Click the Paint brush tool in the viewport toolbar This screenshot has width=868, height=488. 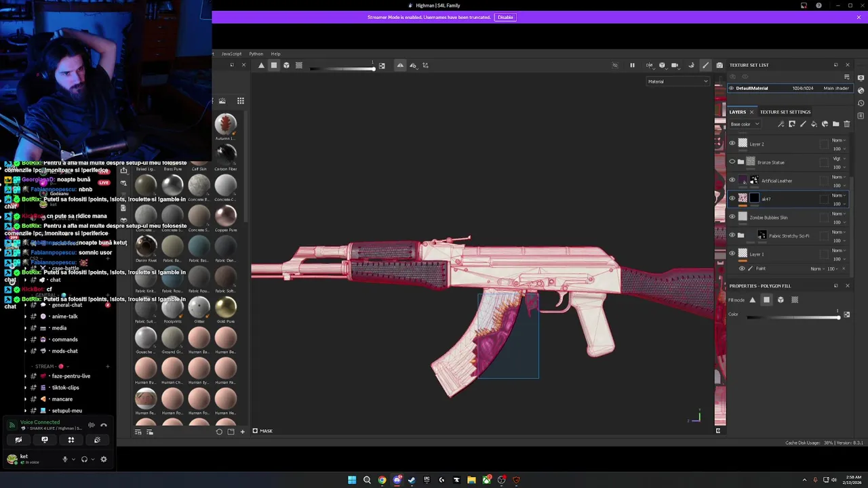[x=705, y=65]
